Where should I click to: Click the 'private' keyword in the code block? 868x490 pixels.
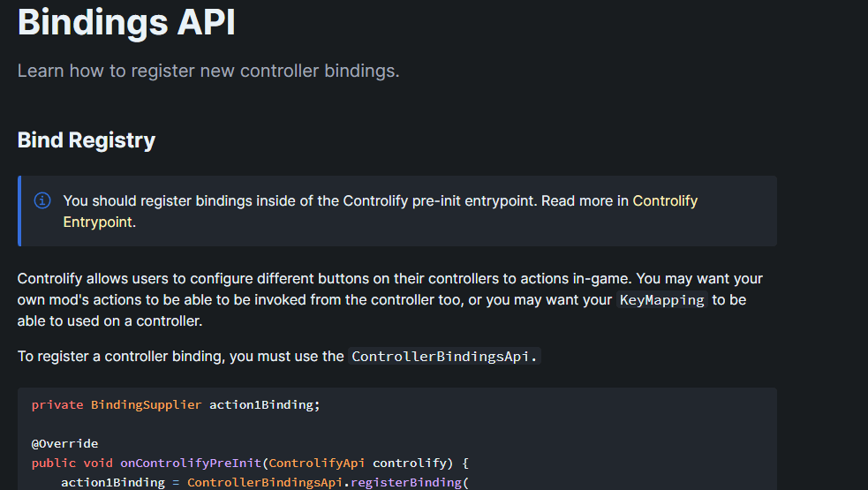[x=57, y=405]
